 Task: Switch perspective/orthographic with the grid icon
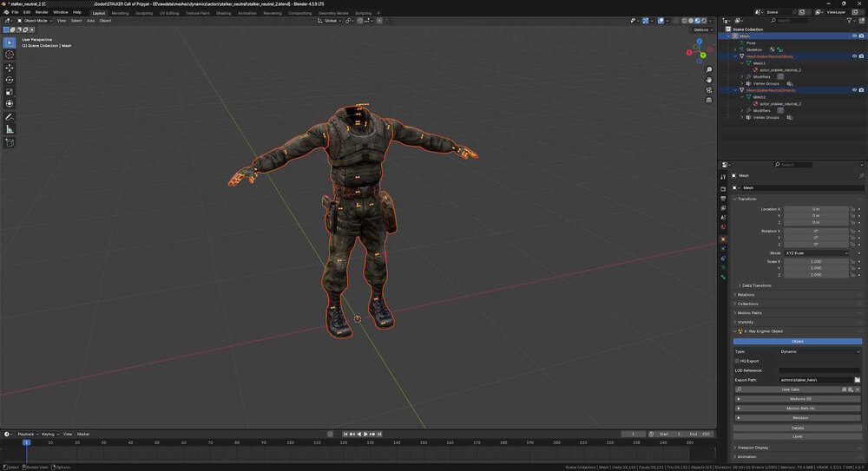click(708, 100)
